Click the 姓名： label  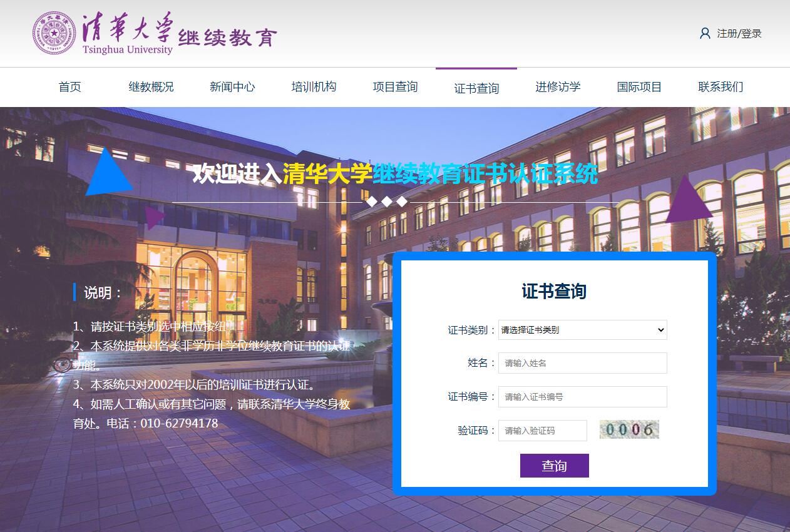482,363
